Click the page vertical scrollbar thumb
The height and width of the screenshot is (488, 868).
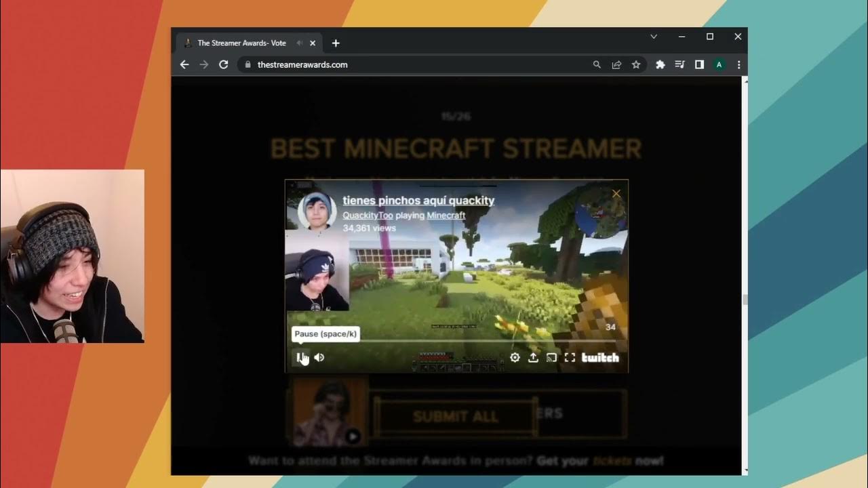[745, 300]
